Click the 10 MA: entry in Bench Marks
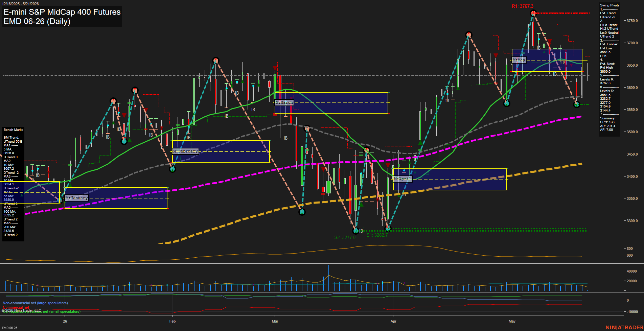Viewport: 644px width, 331px height. (x=9, y=165)
